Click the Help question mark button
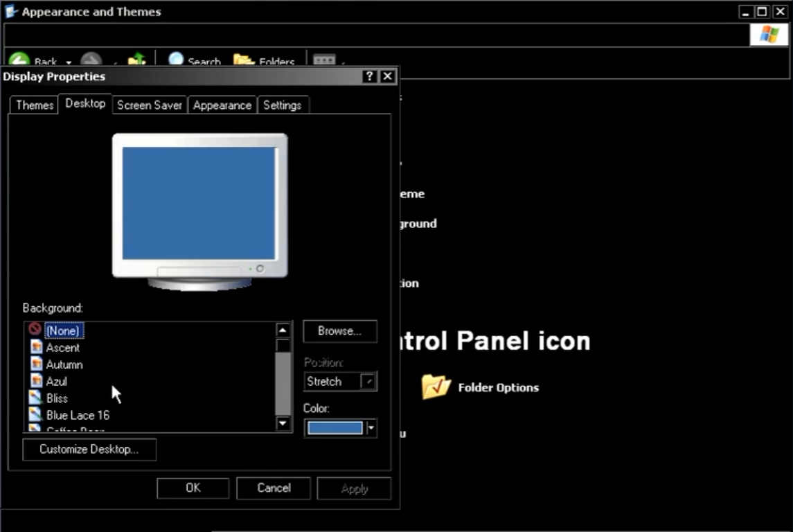 [x=370, y=76]
